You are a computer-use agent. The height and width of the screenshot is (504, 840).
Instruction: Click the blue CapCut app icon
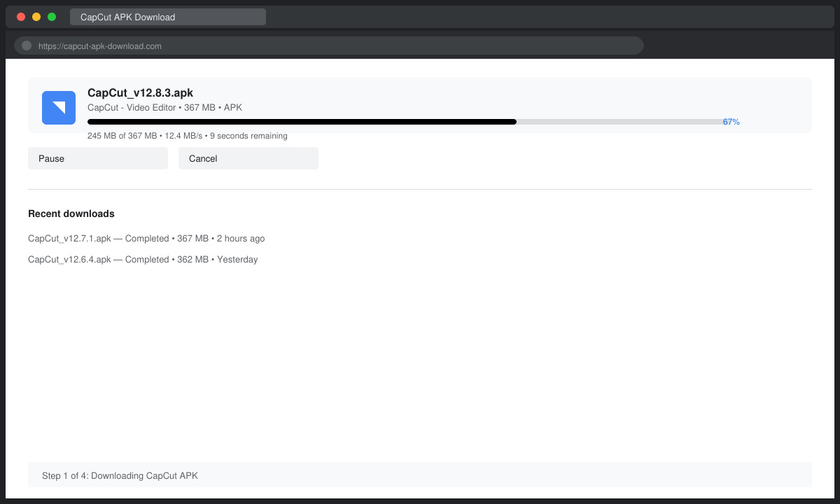(x=59, y=108)
